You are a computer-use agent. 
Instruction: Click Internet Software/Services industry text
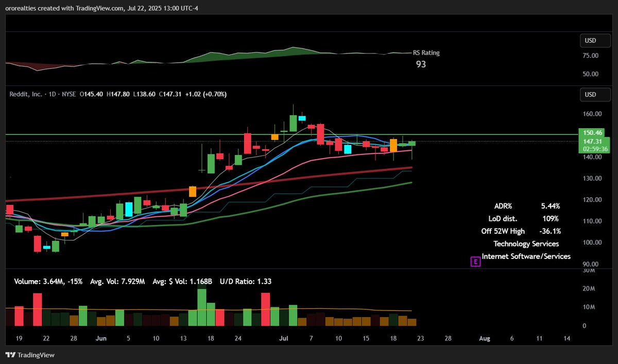point(526,256)
